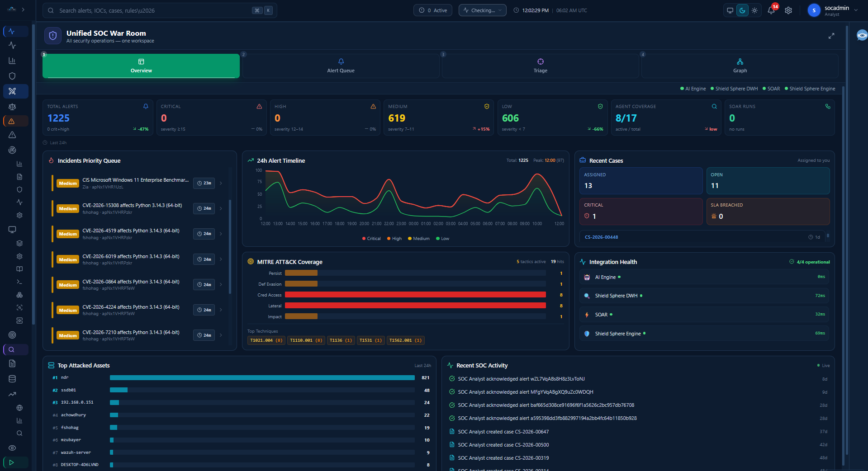Image resolution: width=868 pixels, height=471 pixels.
Task: Open the orange-highlighted warning triangle sidebar icon
Action: (x=12, y=121)
